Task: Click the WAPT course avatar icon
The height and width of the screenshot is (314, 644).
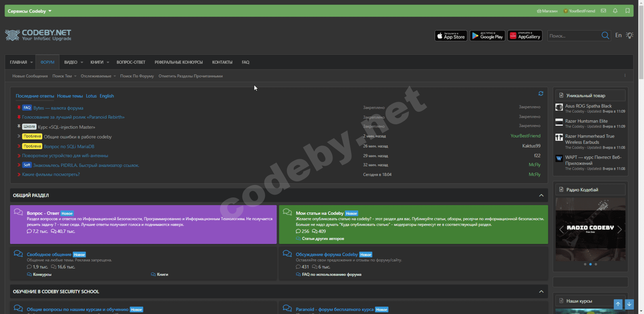Action: [x=559, y=158]
